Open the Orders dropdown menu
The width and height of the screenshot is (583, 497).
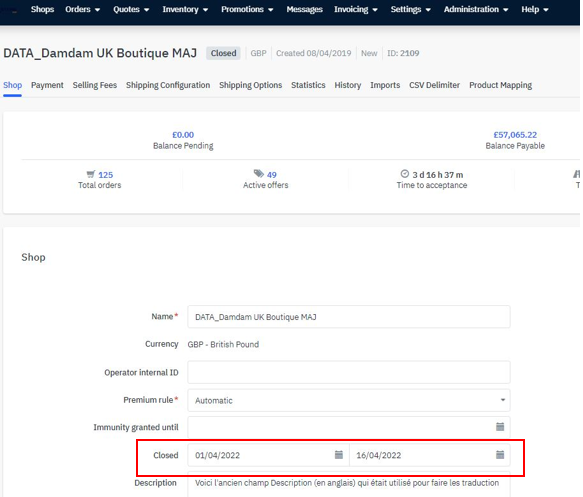[x=83, y=9]
